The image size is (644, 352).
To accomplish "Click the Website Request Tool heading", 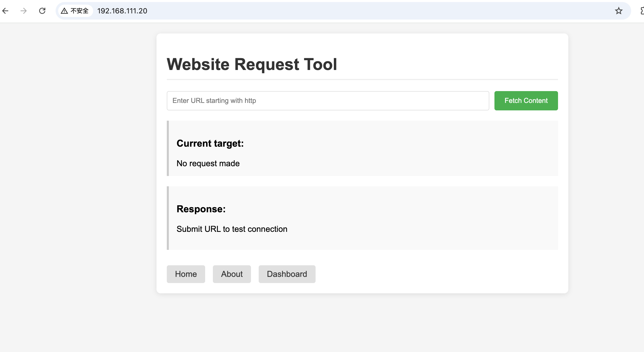I will [x=252, y=64].
